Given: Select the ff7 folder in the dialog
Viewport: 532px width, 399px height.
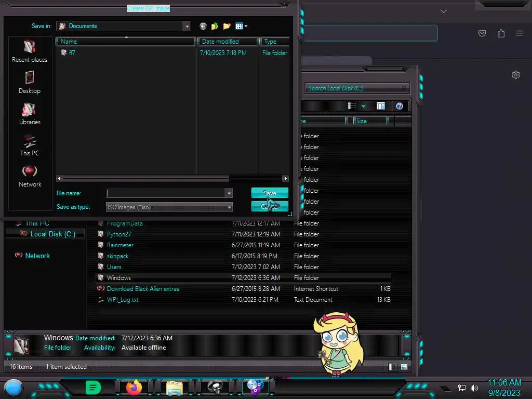Looking at the screenshot, I should [72, 52].
